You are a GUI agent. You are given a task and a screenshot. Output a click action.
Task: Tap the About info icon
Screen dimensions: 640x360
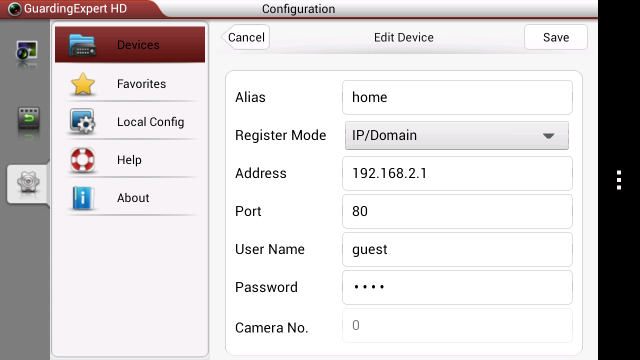83,198
